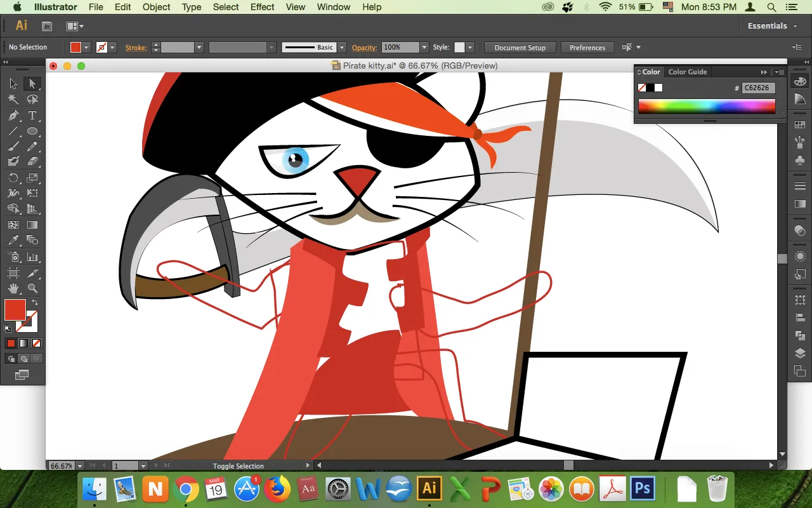This screenshot has height=508, width=812.
Task: Open Basic brush definition dropdown
Action: tap(342, 48)
